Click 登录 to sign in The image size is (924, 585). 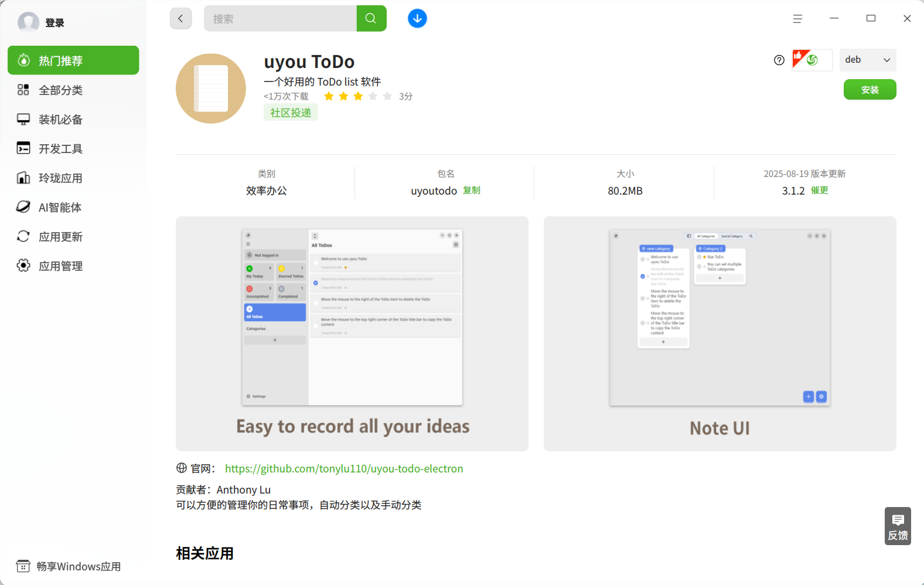point(55,23)
